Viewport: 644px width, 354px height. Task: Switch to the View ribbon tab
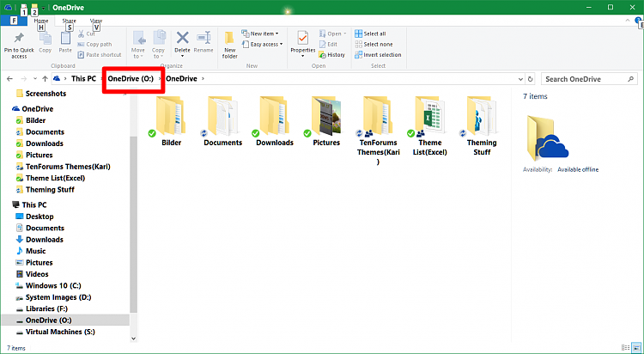(95, 20)
